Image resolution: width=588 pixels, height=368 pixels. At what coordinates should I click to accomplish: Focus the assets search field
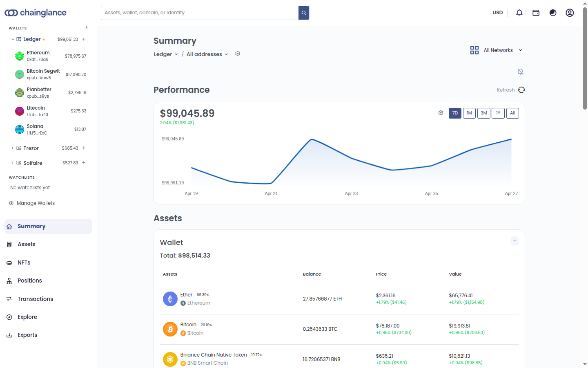tap(200, 13)
